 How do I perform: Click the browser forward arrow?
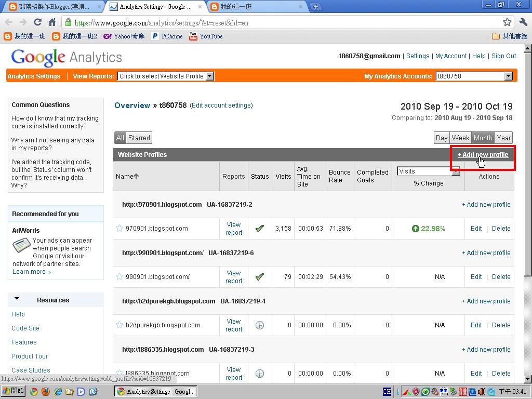coord(23,23)
